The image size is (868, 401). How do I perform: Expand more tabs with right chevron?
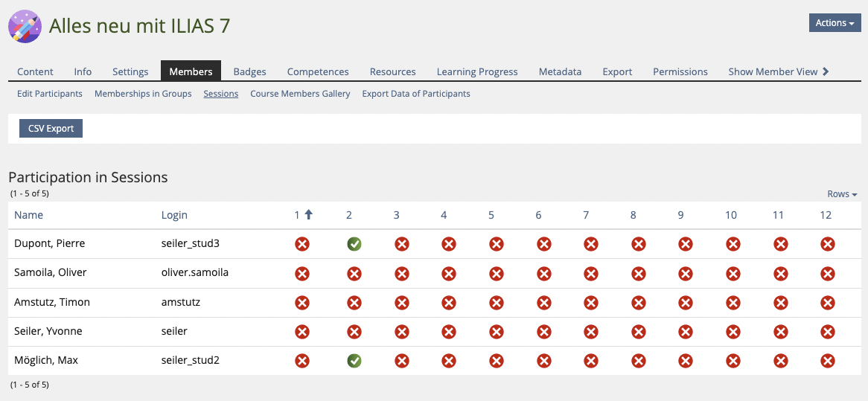pos(826,71)
